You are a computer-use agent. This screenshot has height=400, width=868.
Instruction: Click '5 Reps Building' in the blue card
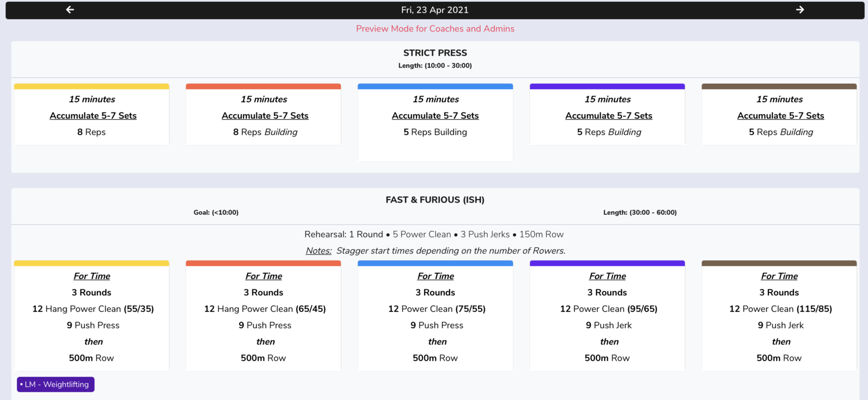[x=435, y=132]
